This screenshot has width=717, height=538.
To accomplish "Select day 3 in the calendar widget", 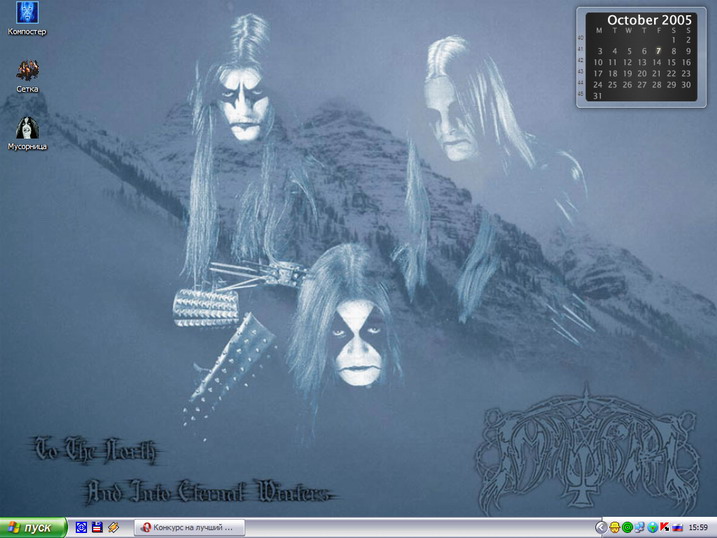I will click(x=599, y=51).
